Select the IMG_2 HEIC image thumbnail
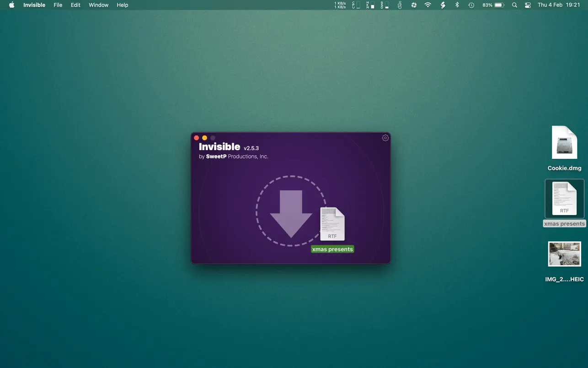Screen dimensions: 588x368 click(x=564, y=254)
